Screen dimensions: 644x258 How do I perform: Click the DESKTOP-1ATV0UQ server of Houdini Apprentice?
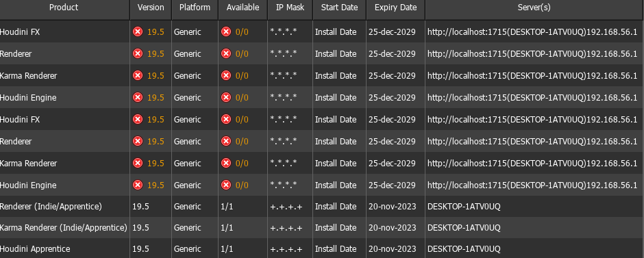464,249
